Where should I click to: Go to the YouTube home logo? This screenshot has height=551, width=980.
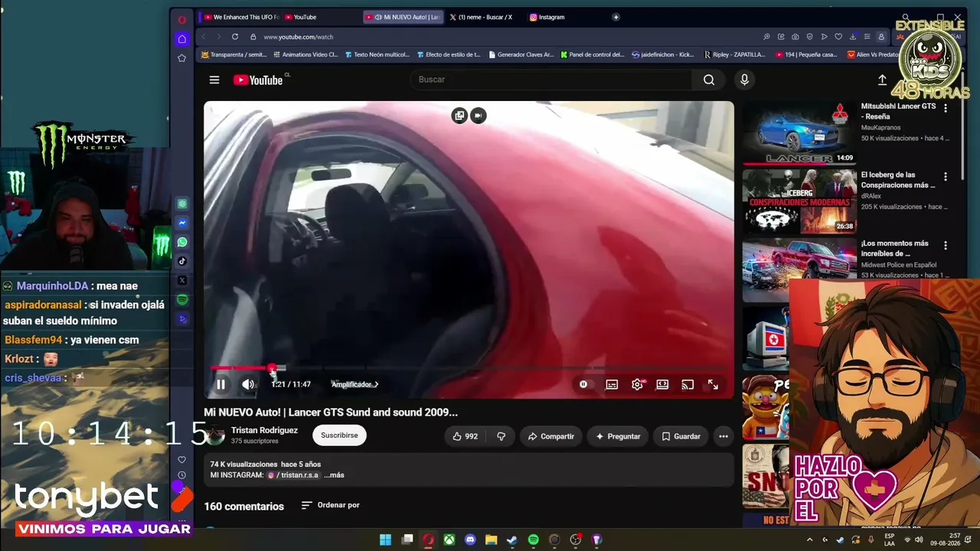[258, 80]
